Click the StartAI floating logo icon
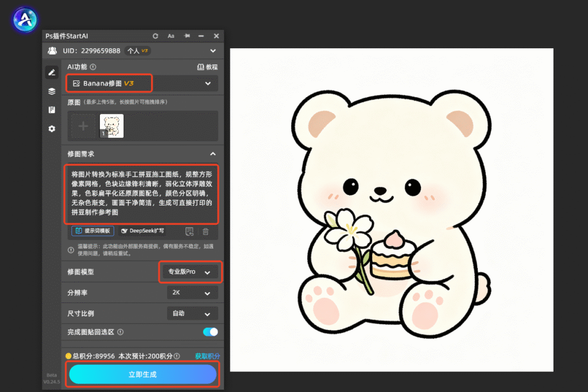This screenshot has width=588, height=392. point(25,20)
